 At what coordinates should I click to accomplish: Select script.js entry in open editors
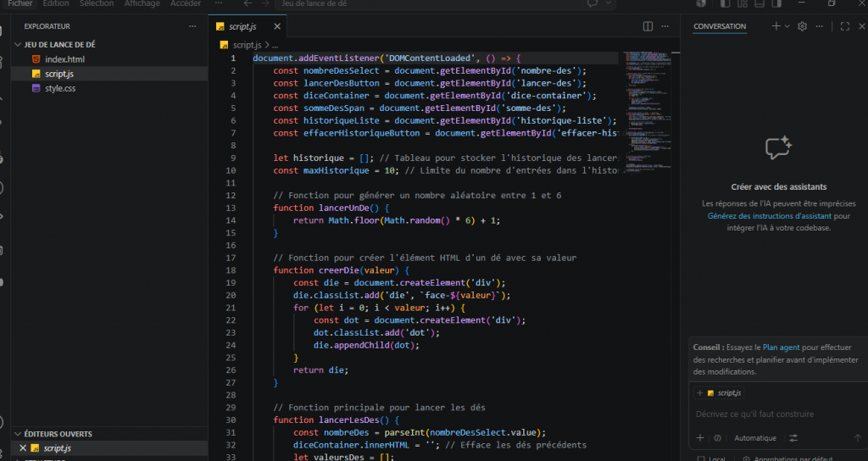click(x=109, y=448)
